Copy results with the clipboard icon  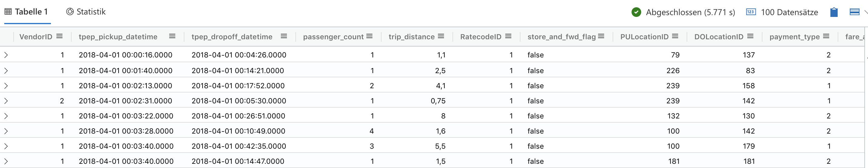[834, 12]
